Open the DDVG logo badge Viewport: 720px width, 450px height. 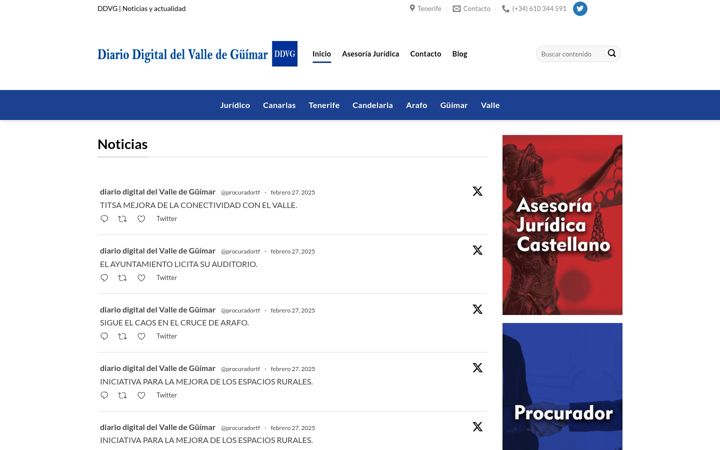pyautogui.click(x=285, y=54)
